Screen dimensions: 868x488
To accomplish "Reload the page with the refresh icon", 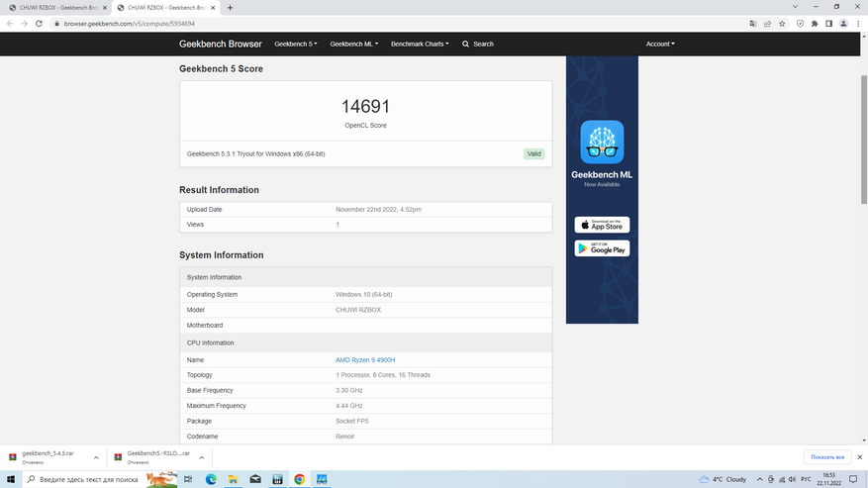I will click(39, 24).
